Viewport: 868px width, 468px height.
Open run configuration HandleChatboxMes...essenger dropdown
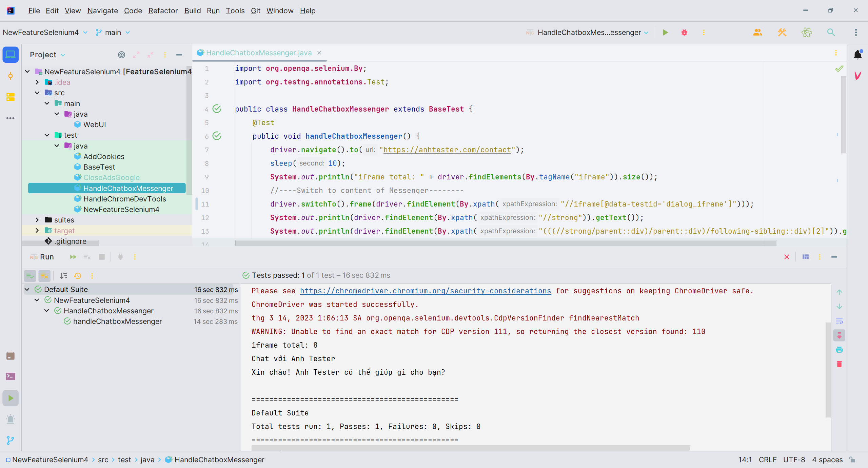pyautogui.click(x=587, y=32)
